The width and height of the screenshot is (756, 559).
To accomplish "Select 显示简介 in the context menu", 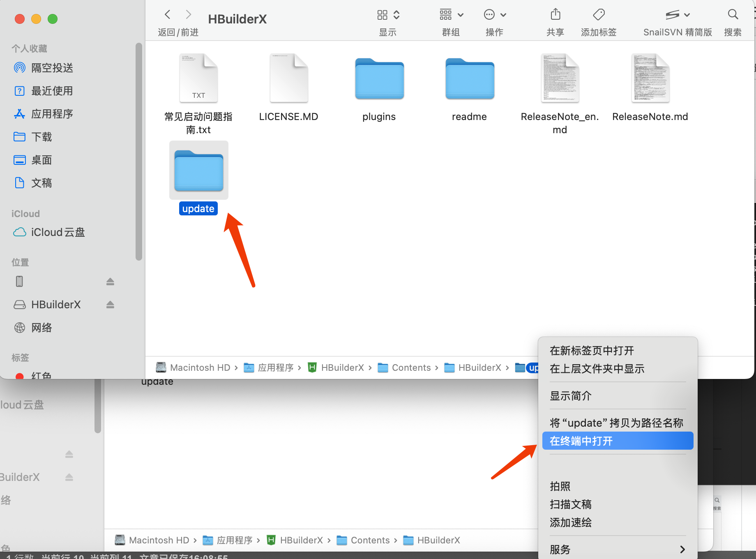I will coord(571,396).
